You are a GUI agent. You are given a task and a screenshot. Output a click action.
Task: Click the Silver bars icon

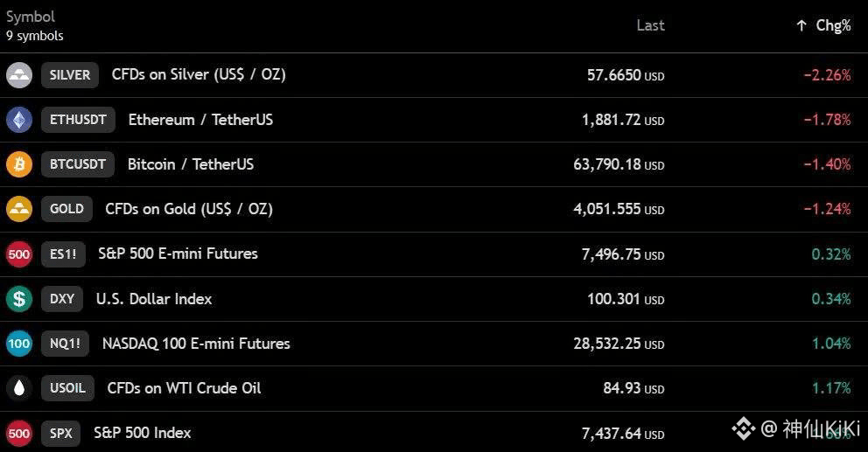click(x=19, y=75)
